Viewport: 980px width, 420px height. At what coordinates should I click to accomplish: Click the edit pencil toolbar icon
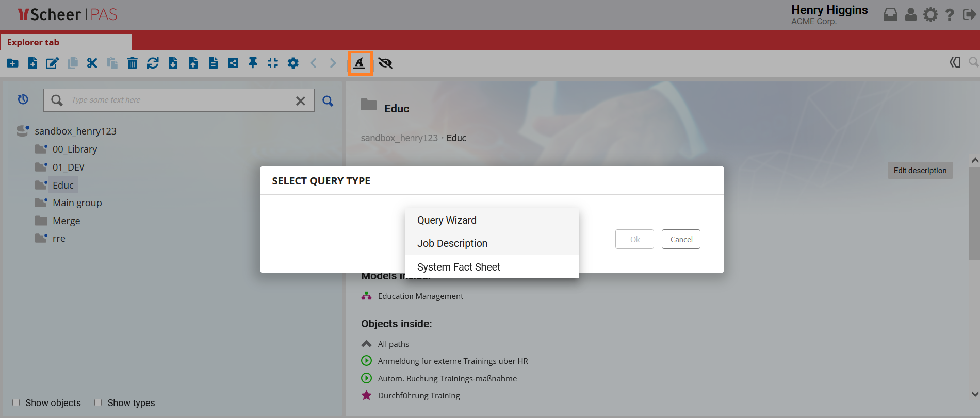[x=52, y=63]
